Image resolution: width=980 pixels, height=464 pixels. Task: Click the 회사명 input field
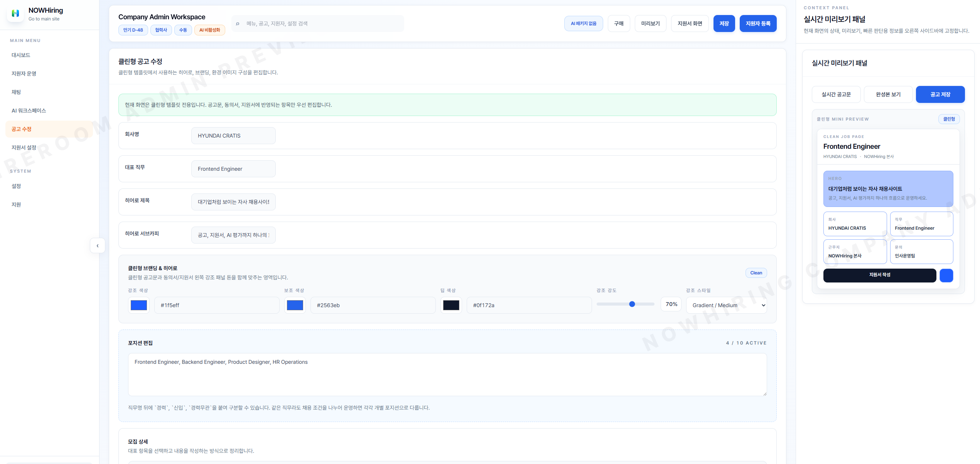click(233, 136)
